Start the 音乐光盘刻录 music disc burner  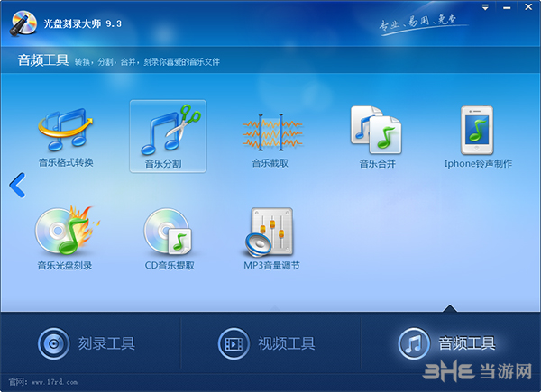(x=66, y=238)
